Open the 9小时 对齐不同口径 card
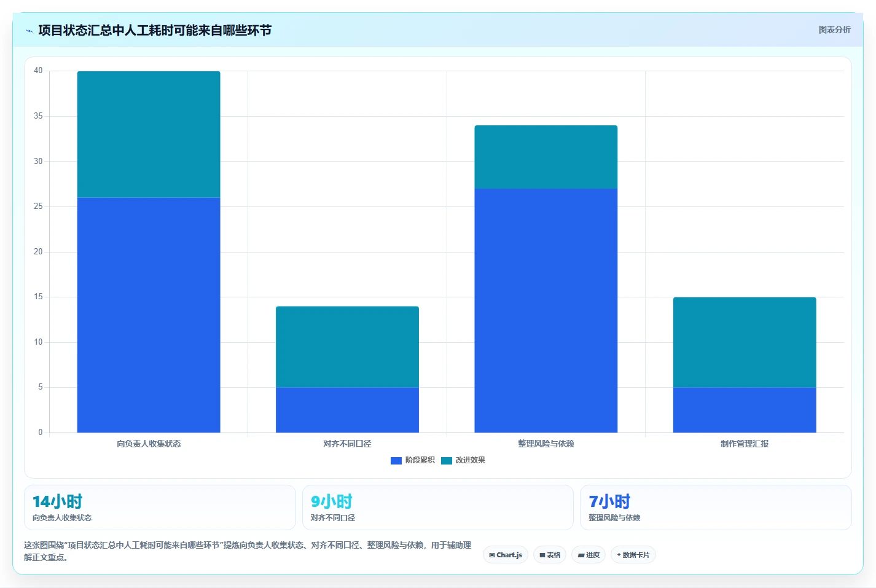876x588 pixels. click(x=437, y=508)
